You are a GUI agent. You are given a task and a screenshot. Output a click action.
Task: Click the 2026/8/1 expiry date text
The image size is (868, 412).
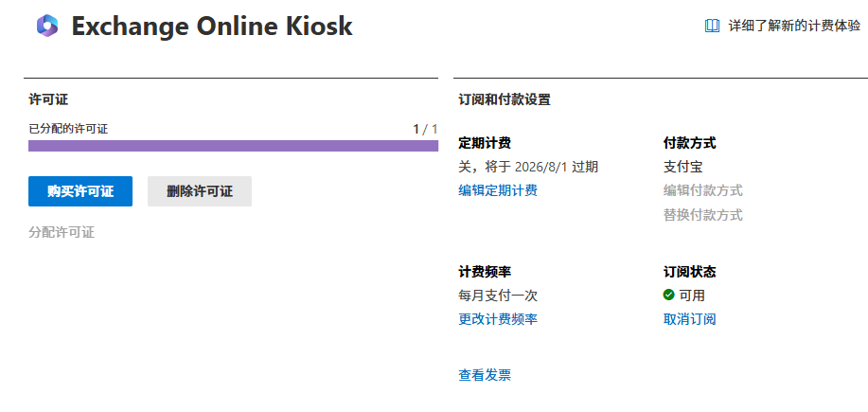point(541,167)
